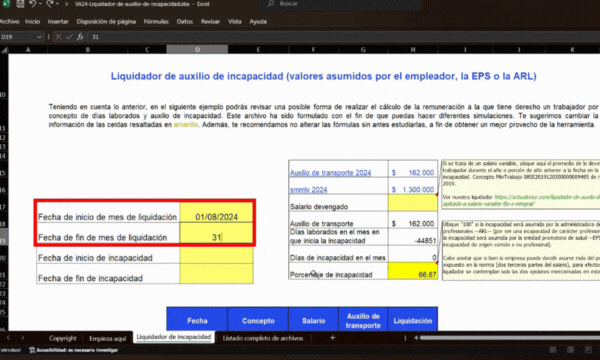
Task: Switch to the Inicio ribbon tab
Action: click(x=33, y=21)
